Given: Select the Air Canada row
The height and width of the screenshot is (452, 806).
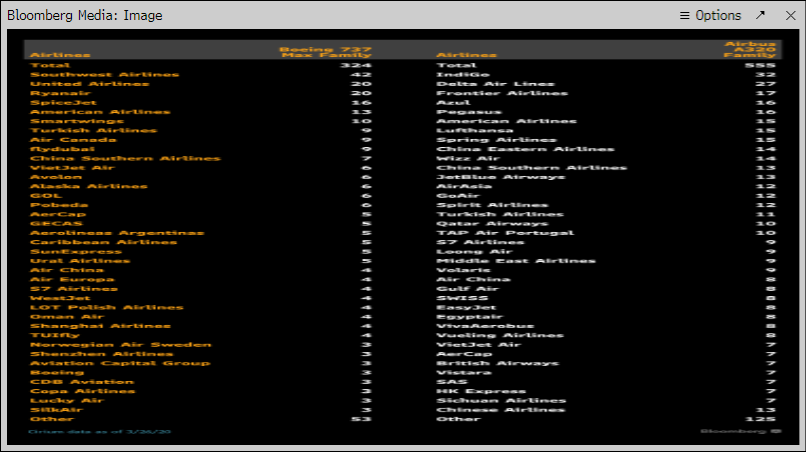Looking at the screenshot, I should pyautogui.click(x=200, y=140).
